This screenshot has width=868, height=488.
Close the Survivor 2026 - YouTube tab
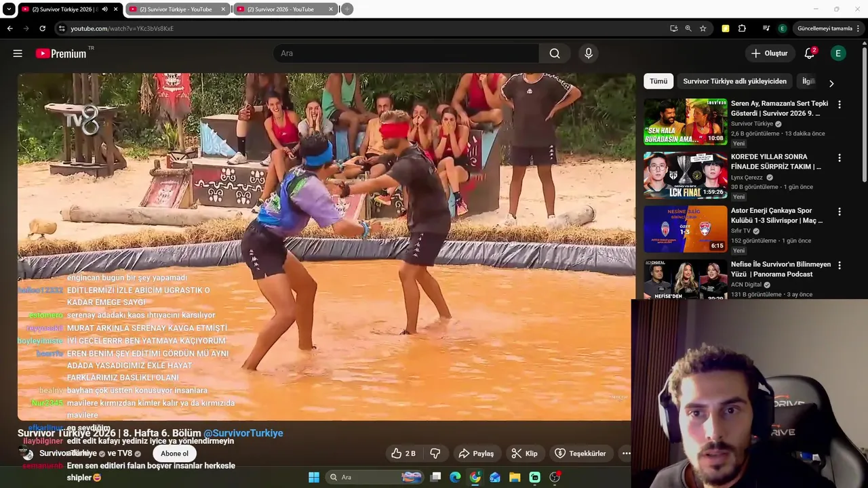[x=331, y=9]
